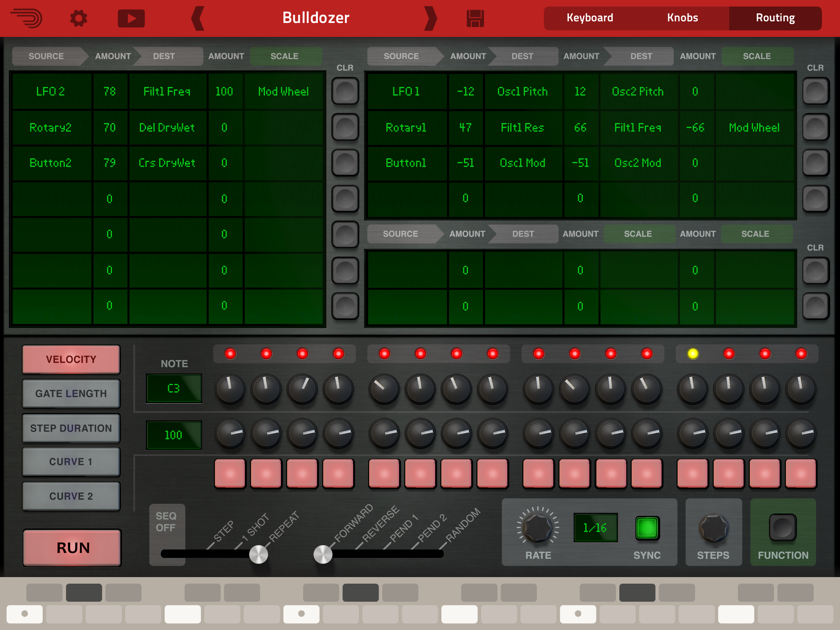The height and width of the screenshot is (630, 840).
Task: Click the leftmost white keyboard key with dot
Action: point(25,614)
